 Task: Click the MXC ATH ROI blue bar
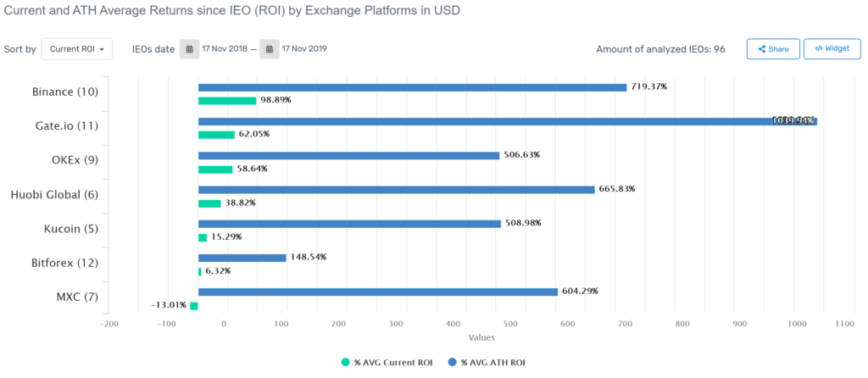pos(378,292)
